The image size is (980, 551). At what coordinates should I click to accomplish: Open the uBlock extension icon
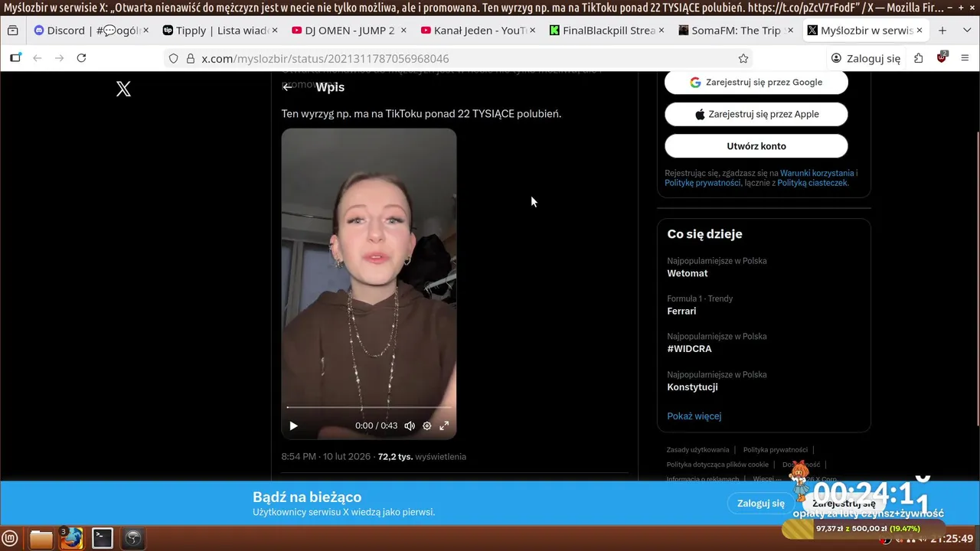coord(942,57)
